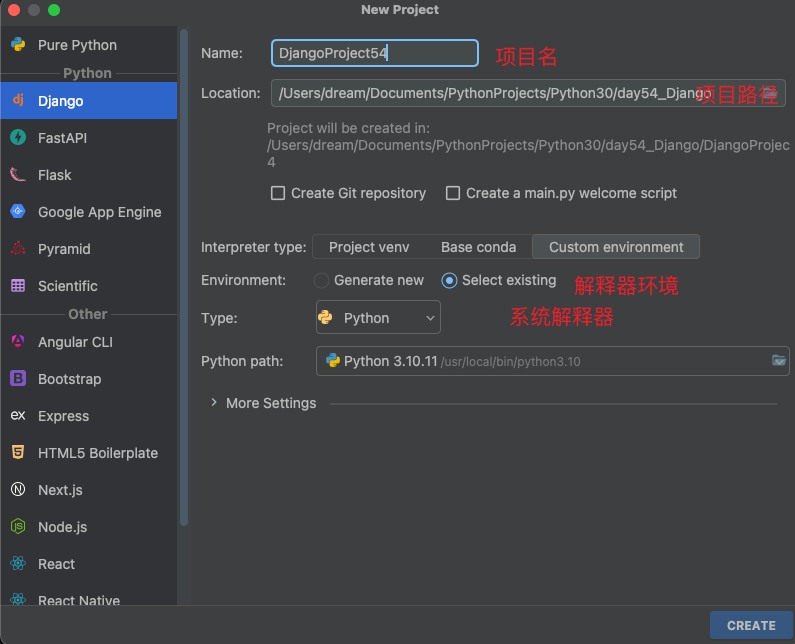
Task: Click the Angular CLI icon
Action: 18,341
